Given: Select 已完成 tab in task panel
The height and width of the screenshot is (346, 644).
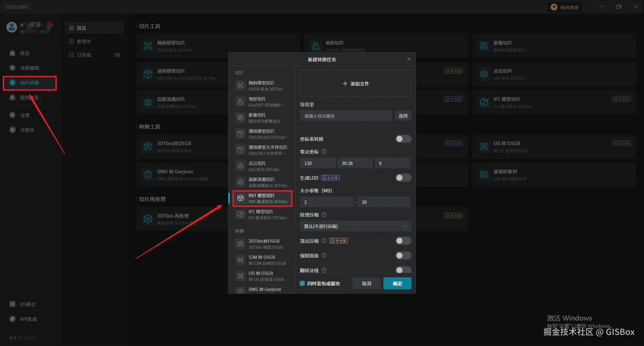Looking at the screenshot, I should 94,55.
